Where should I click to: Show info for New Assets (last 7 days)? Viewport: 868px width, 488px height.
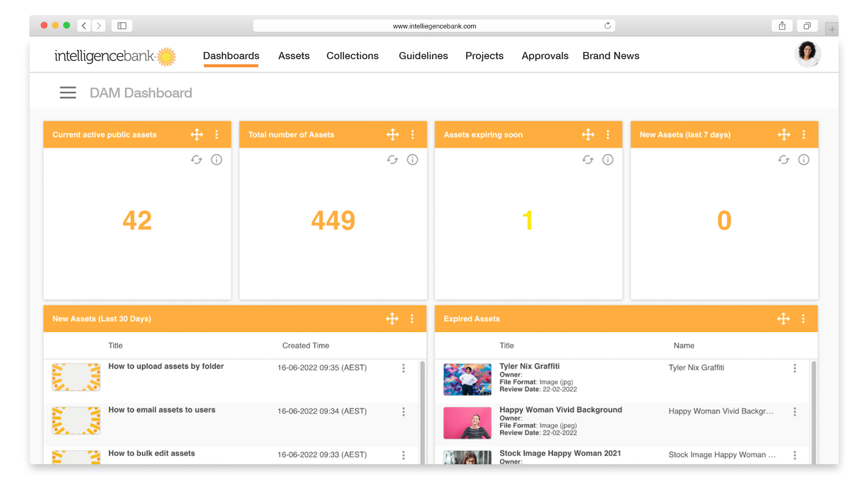[x=803, y=160]
